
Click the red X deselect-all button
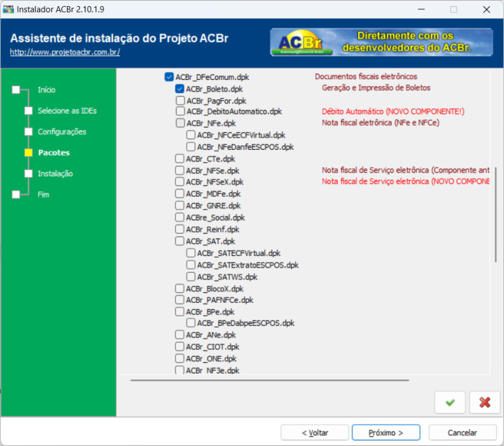coord(485,402)
